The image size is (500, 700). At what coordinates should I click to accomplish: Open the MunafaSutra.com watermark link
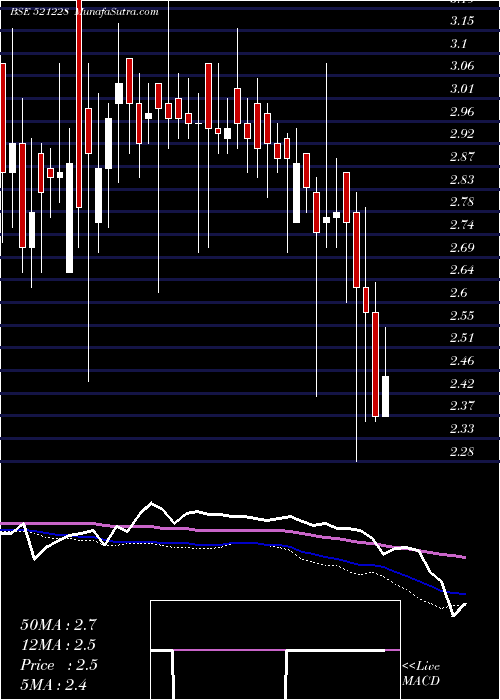pyautogui.click(x=117, y=12)
